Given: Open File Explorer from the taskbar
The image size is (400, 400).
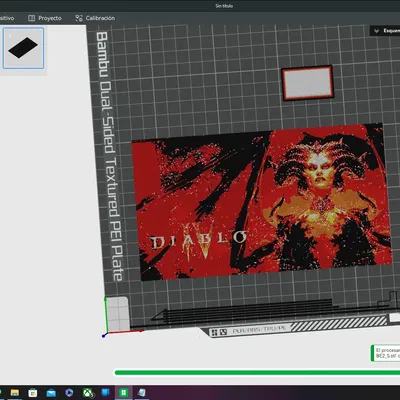Looking at the screenshot, I should pos(15,393).
